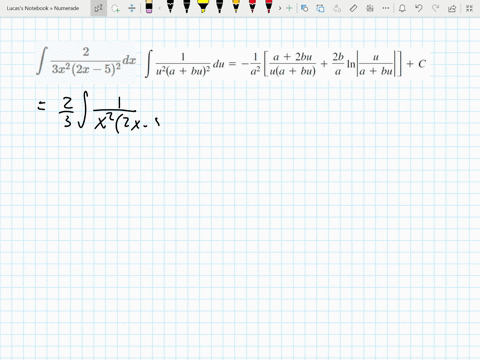Select black pen just right of yellow highlighter
Screen dimensions: 480x360
(219, 7)
